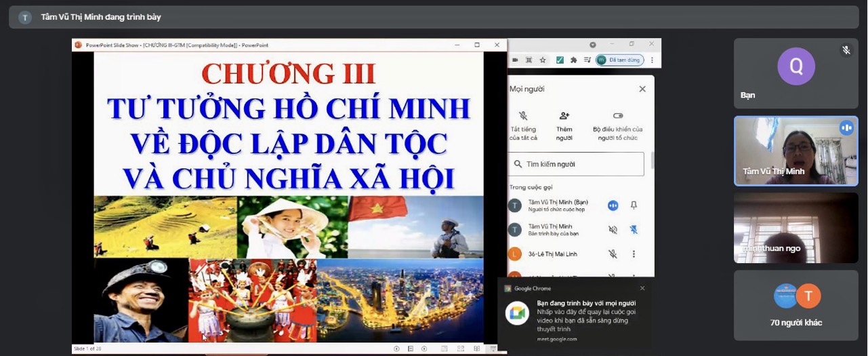Click 'Đã tạm dừng' Chrome profile button
The height and width of the screenshot is (356, 868).
coord(619,60)
